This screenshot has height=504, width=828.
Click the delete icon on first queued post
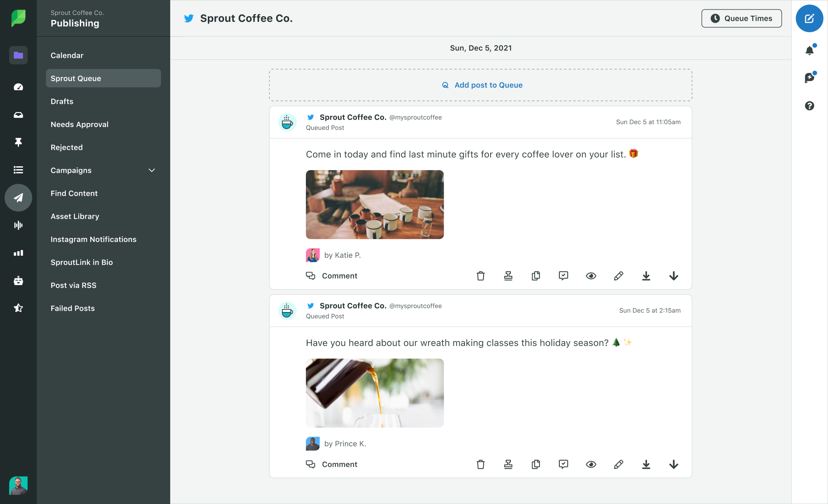click(481, 275)
